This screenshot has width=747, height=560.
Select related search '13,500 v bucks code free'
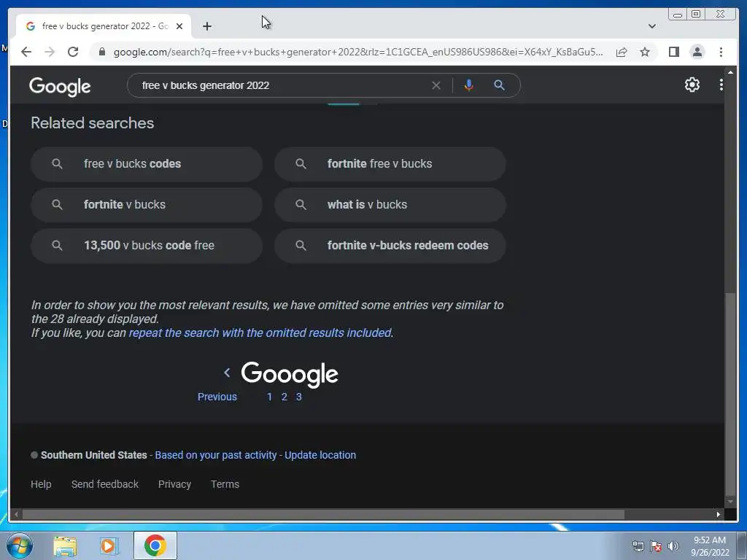(x=147, y=246)
